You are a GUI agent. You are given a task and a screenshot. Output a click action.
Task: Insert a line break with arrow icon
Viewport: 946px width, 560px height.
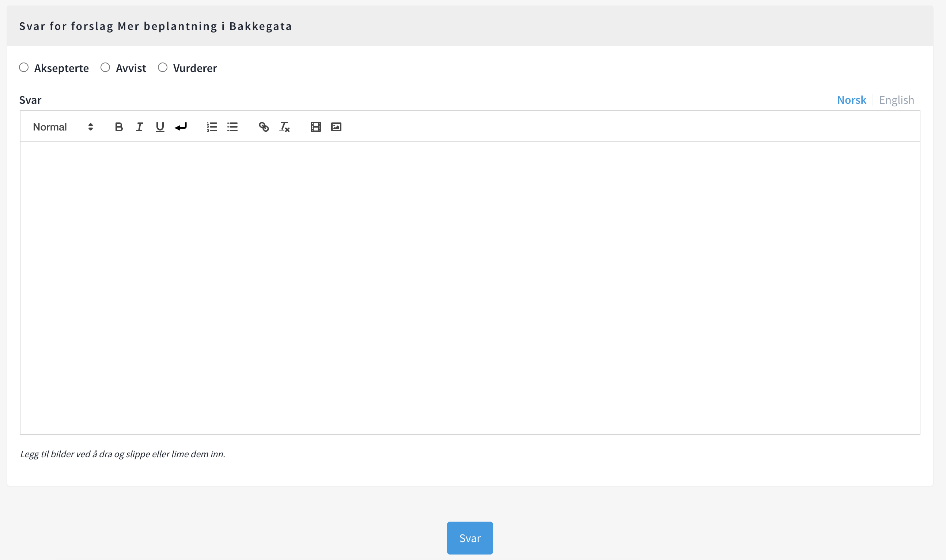(x=181, y=127)
